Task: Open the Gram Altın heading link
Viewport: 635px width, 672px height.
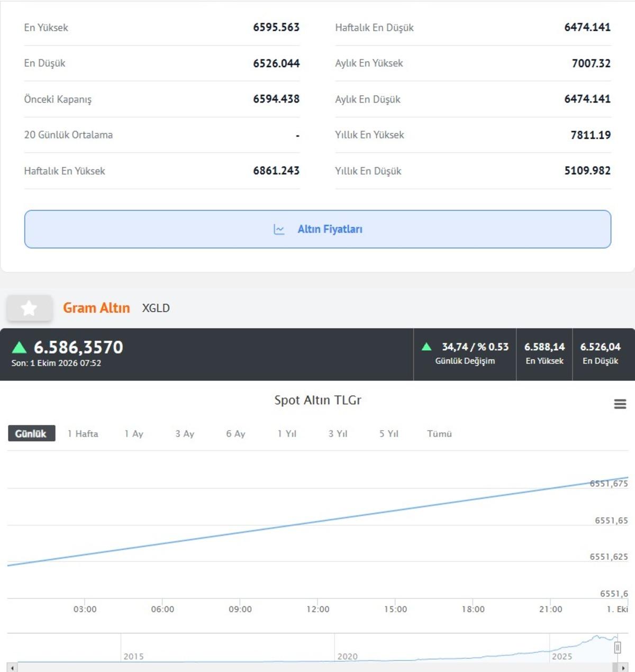Action: [96, 308]
